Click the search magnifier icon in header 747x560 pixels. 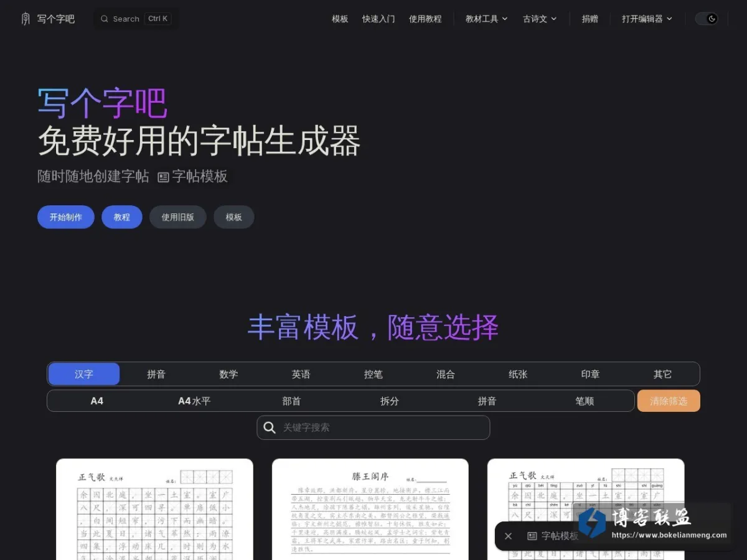[x=104, y=19]
